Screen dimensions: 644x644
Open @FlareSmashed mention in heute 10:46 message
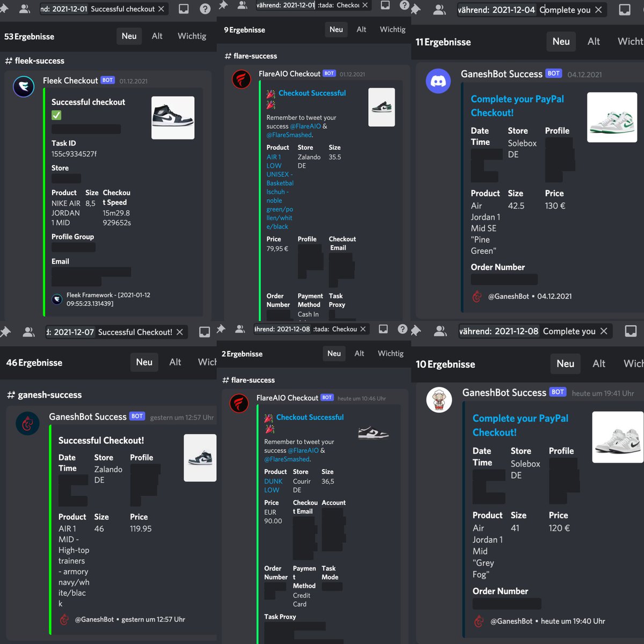(x=287, y=459)
